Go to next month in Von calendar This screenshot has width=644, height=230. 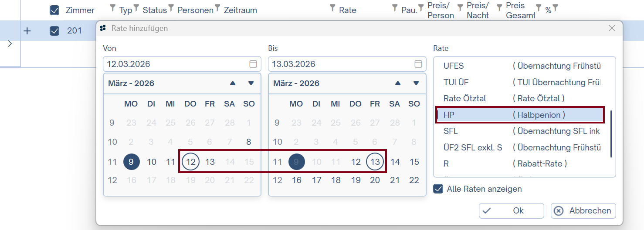[251, 83]
